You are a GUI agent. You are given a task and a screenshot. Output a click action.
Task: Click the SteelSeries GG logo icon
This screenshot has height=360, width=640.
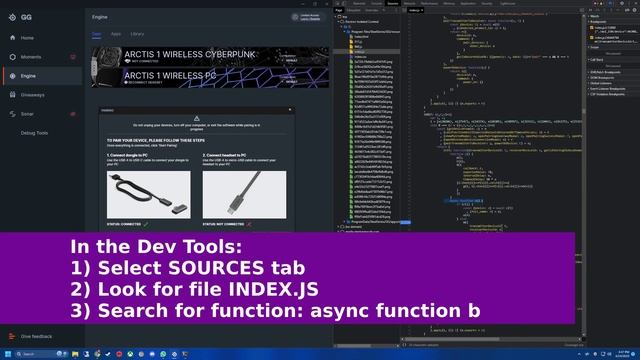pos(13,17)
